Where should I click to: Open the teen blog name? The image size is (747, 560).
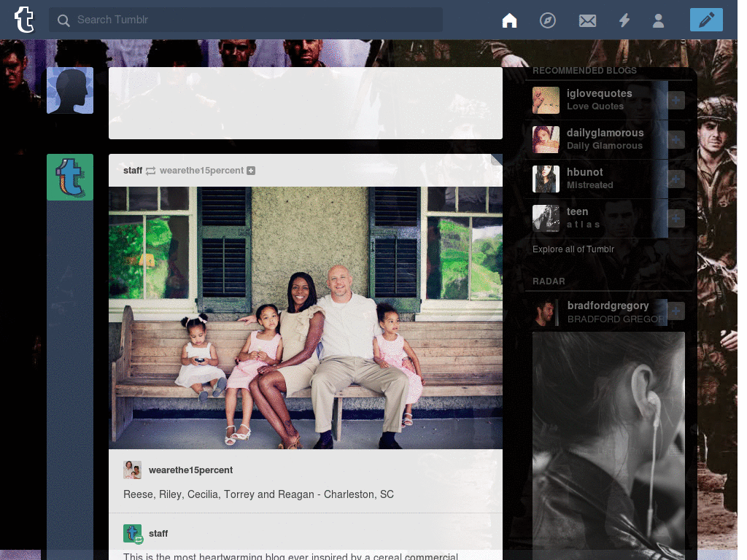coord(578,211)
